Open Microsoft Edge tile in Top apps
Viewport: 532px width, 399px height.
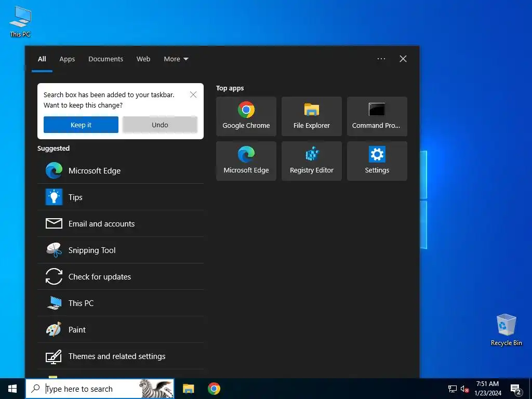(x=246, y=161)
